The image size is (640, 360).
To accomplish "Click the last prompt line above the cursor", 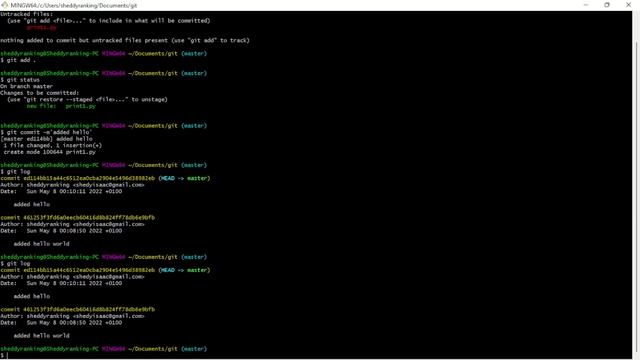I will [x=104, y=349].
